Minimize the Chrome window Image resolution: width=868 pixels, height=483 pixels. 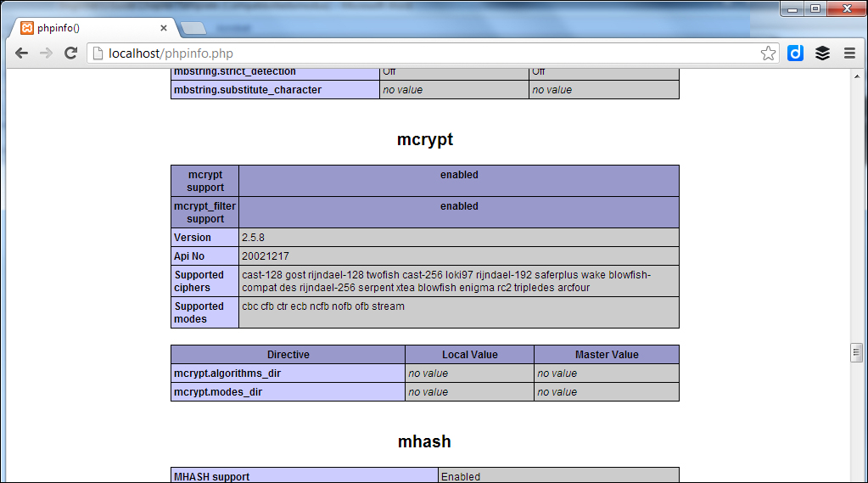tap(792, 8)
